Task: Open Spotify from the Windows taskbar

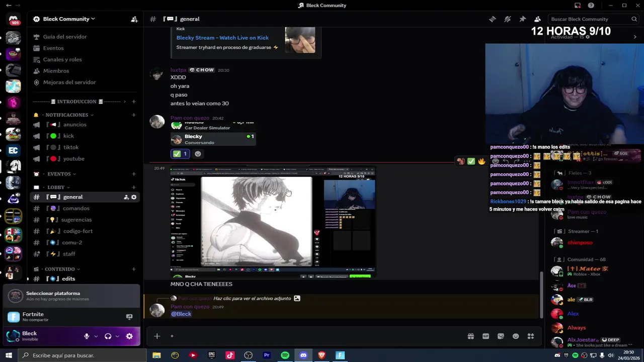Action: (285, 355)
